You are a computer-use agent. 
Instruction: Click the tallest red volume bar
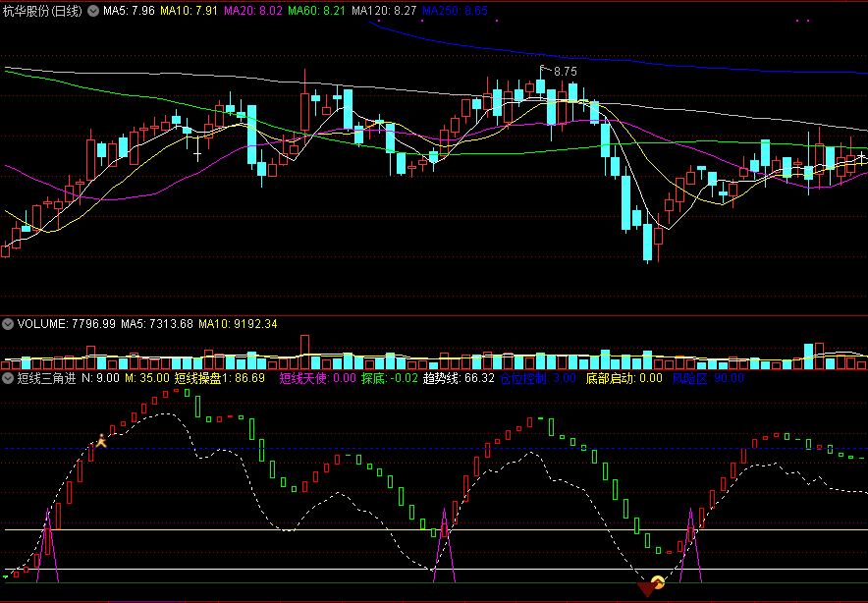click(304, 353)
